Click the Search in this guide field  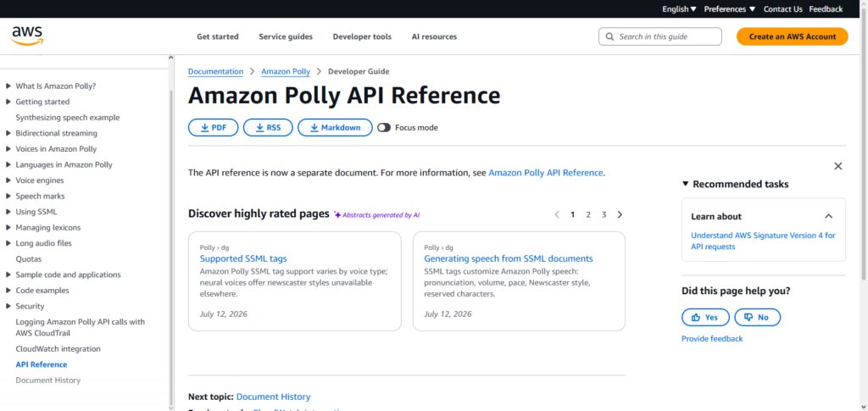pos(659,36)
